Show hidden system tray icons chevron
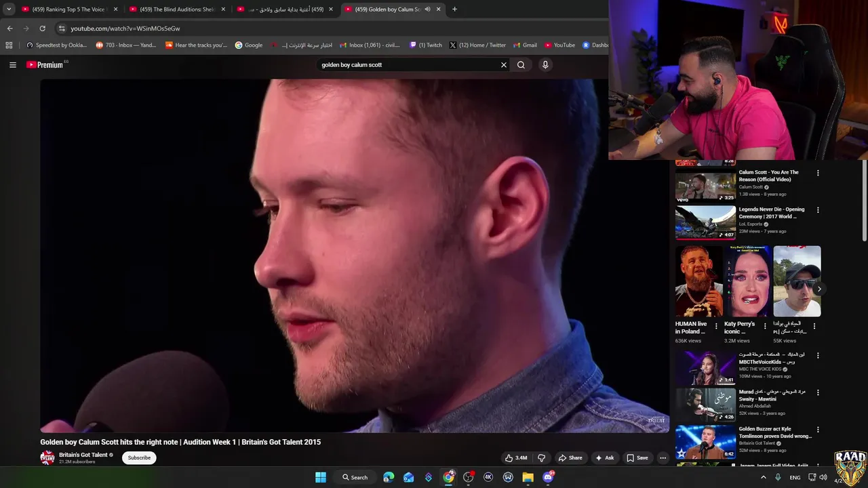 [763, 477]
